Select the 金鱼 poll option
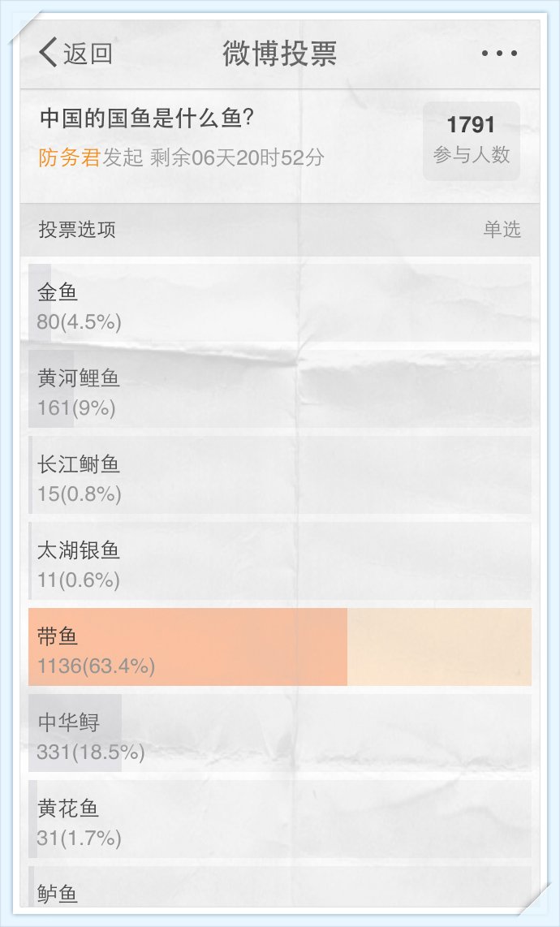This screenshot has height=927, width=560. point(280,302)
